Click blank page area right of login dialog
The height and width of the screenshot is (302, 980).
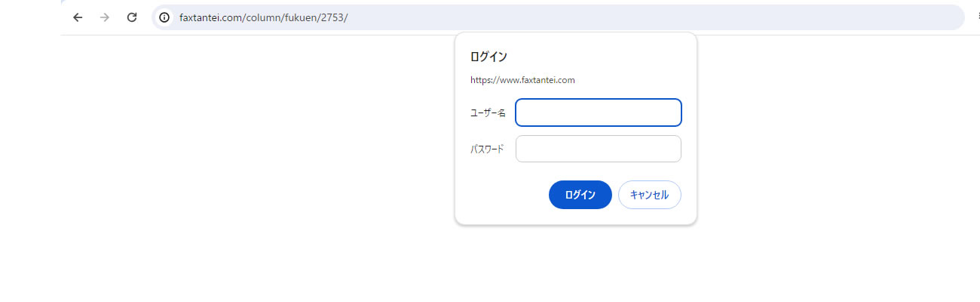click(x=829, y=151)
